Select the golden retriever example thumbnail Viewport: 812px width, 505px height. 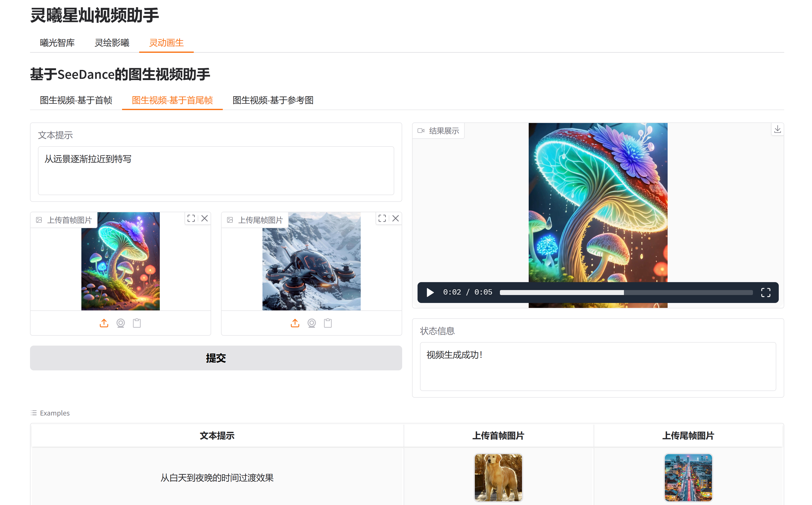point(498,477)
